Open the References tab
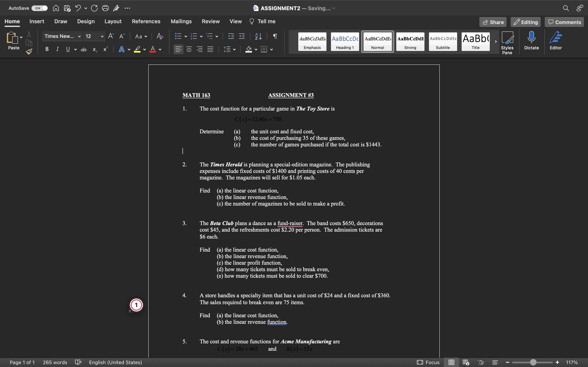This screenshot has height=367, width=588. (146, 21)
